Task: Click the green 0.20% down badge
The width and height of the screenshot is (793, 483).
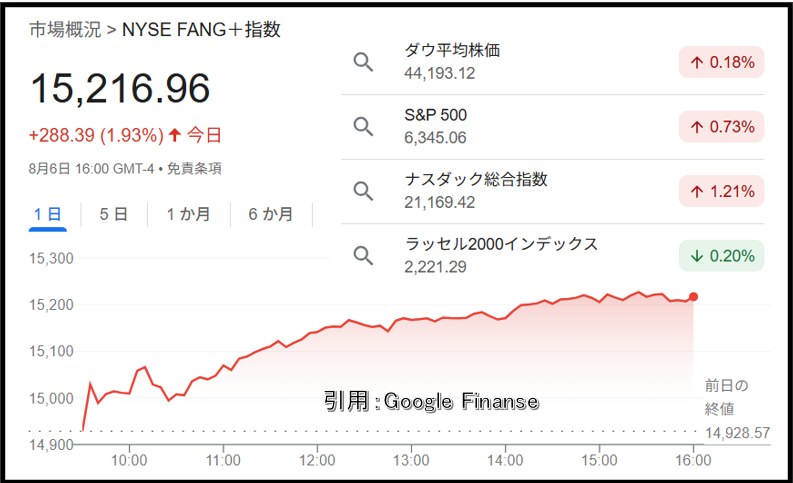Action: click(721, 255)
